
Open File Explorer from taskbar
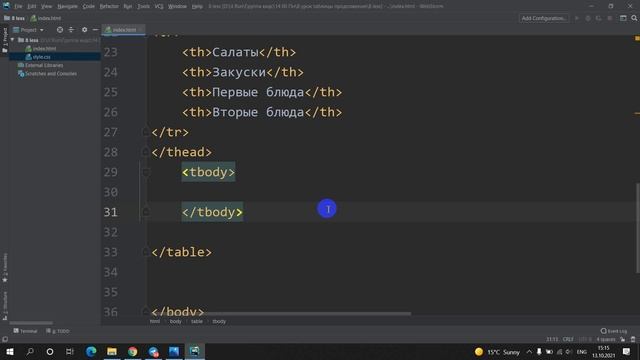click(112, 351)
